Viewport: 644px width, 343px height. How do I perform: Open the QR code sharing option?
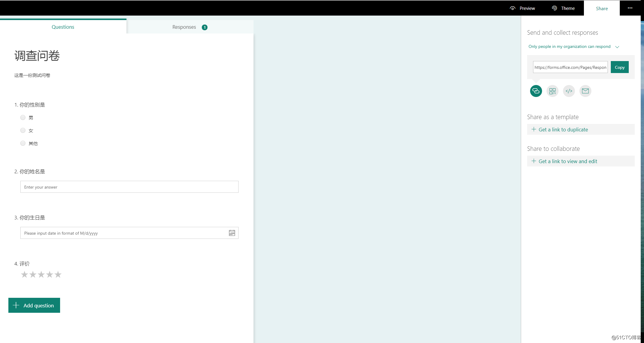point(552,91)
